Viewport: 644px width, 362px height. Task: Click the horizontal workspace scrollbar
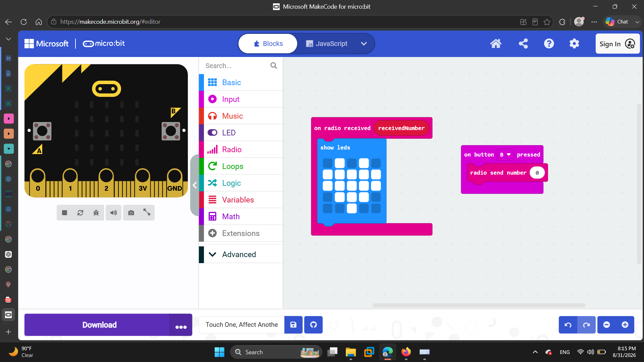[479, 305]
